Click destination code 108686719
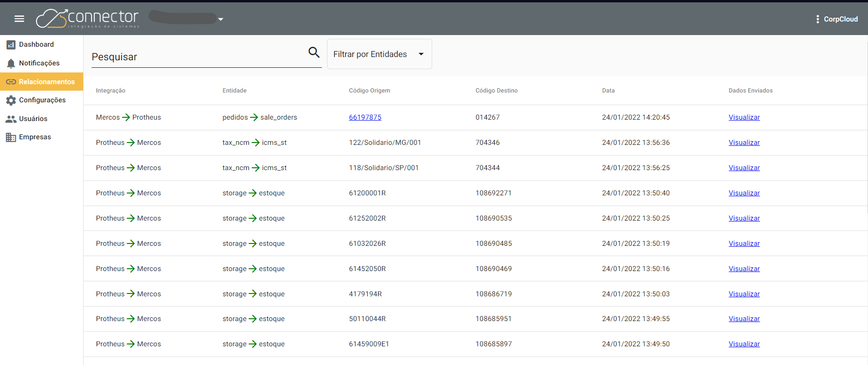 coord(494,294)
